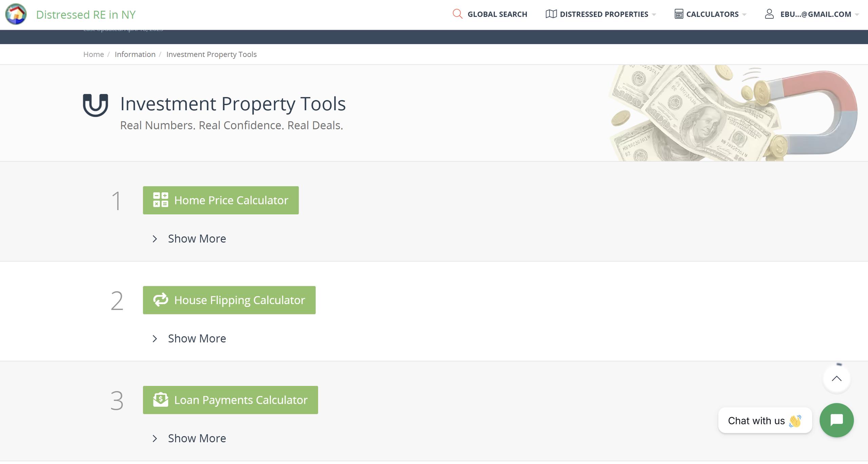Open the account email dropdown
This screenshot has width=868, height=464.
point(815,14)
